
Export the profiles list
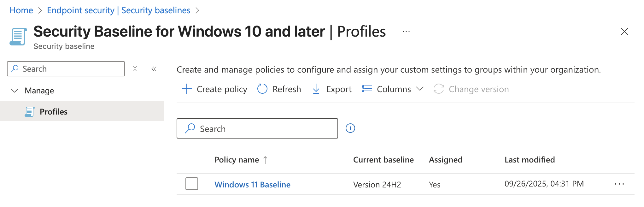(332, 89)
